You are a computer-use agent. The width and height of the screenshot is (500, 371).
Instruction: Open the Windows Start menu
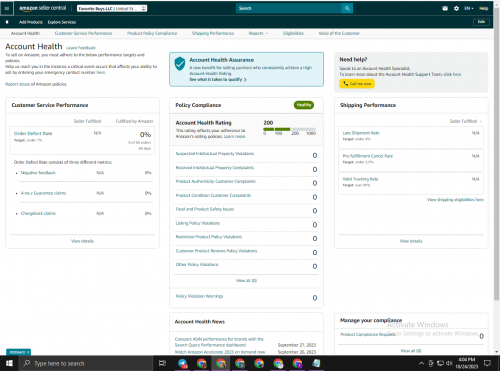tap(9, 363)
